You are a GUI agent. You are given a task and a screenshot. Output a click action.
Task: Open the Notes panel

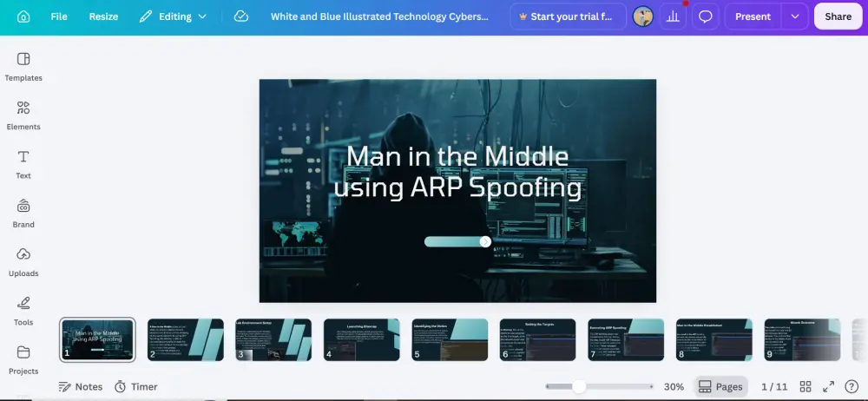click(x=81, y=386)
